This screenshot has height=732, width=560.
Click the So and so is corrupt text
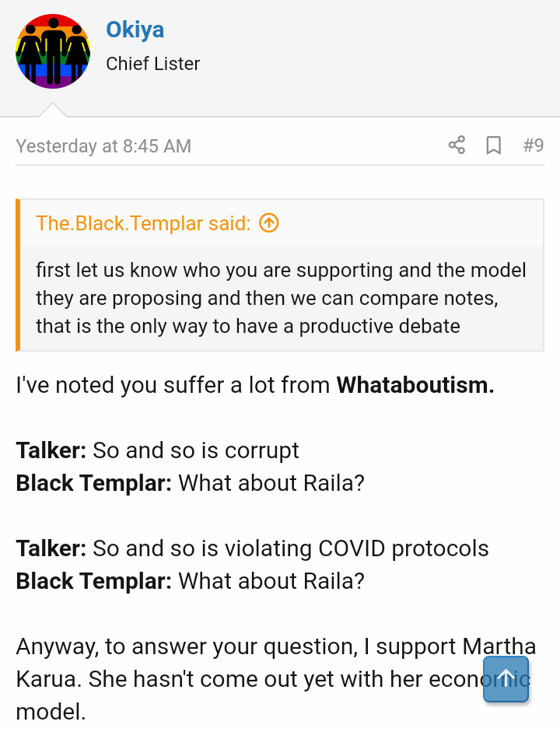196,450
